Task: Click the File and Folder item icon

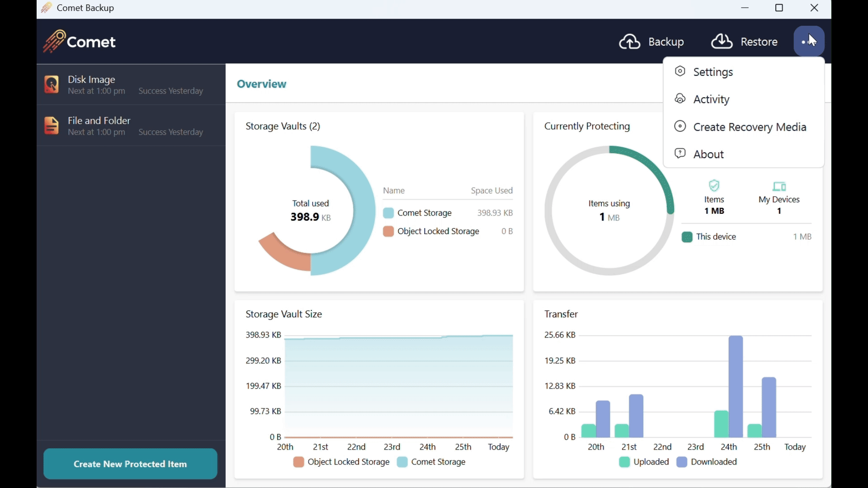Action: click(x=52, y=126)
